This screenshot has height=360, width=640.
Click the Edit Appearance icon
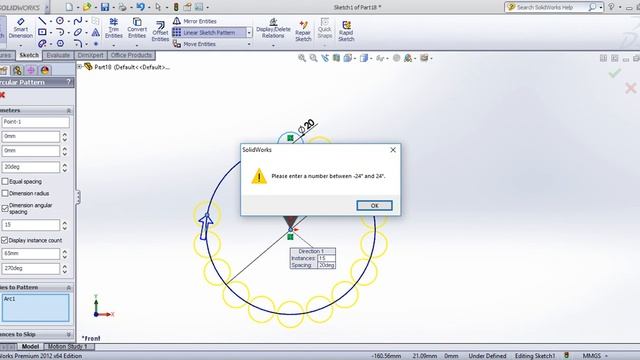[x=396, y=58]
